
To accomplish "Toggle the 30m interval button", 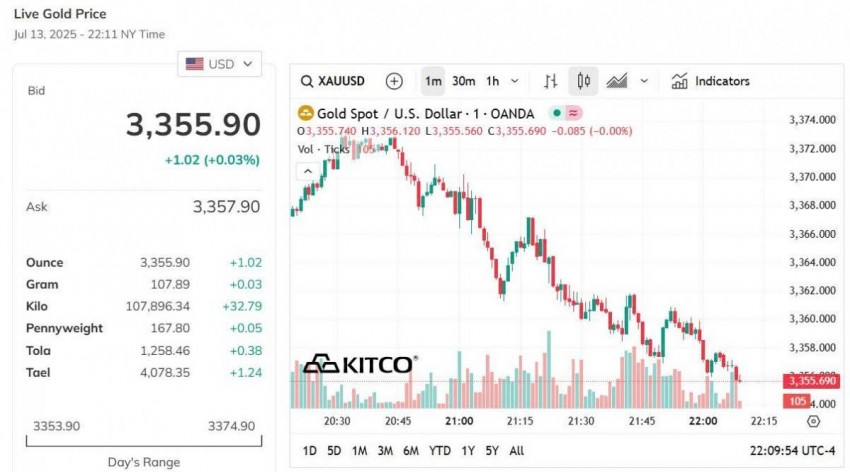I will pyautogui.click(x=463, y=81).
